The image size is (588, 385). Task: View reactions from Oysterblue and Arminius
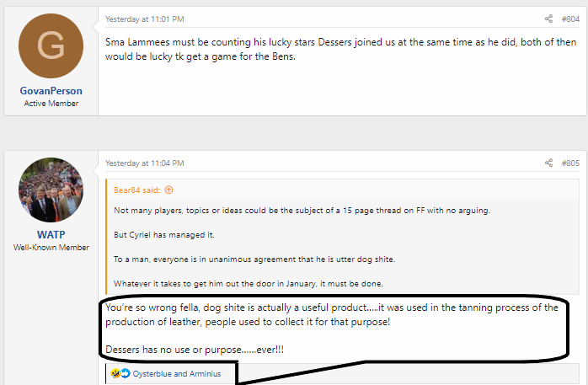click(176, 373)
